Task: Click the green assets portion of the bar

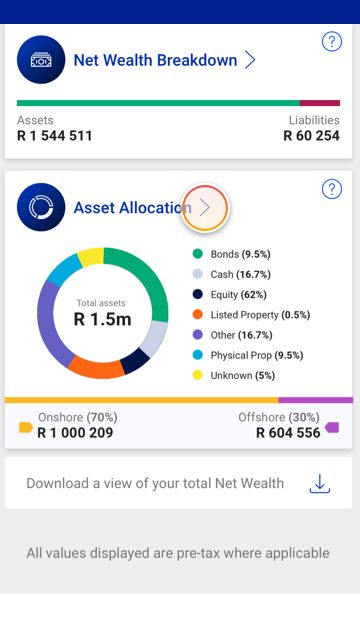Action: (158, 103)
